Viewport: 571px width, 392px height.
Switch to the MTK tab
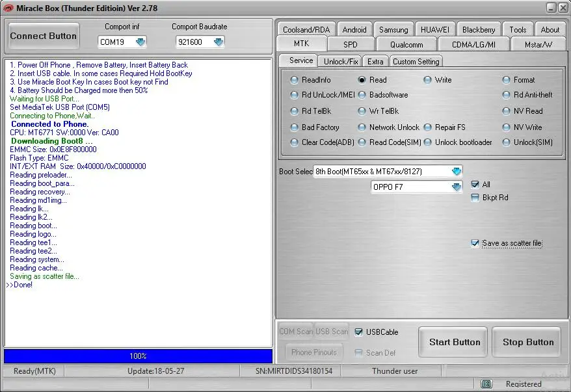click(302, 44)
